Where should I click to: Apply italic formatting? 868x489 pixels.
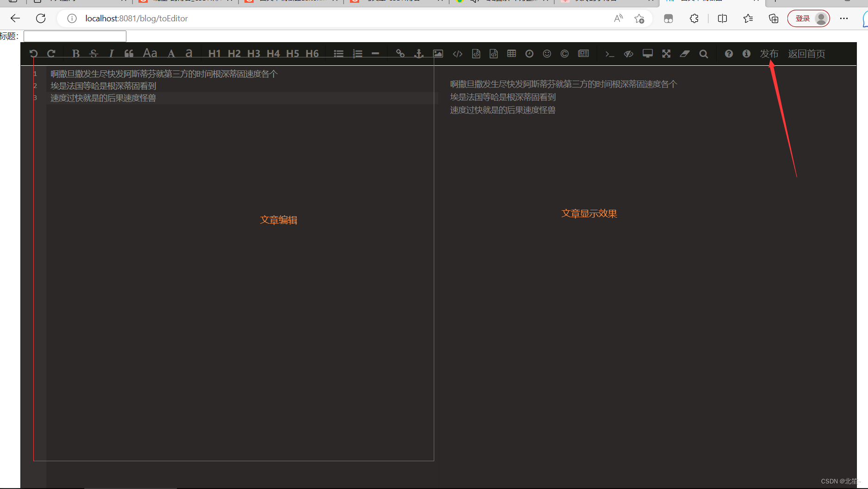coord(111,53)
